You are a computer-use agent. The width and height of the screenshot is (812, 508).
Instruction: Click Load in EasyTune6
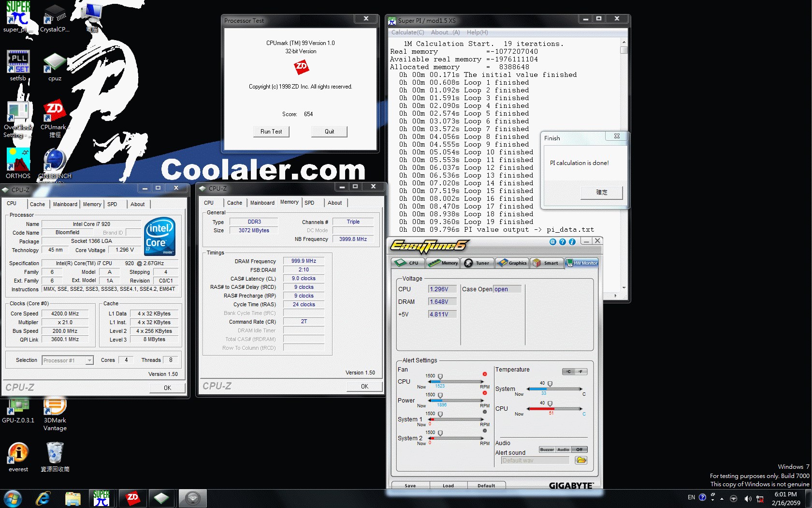point(448,485)
